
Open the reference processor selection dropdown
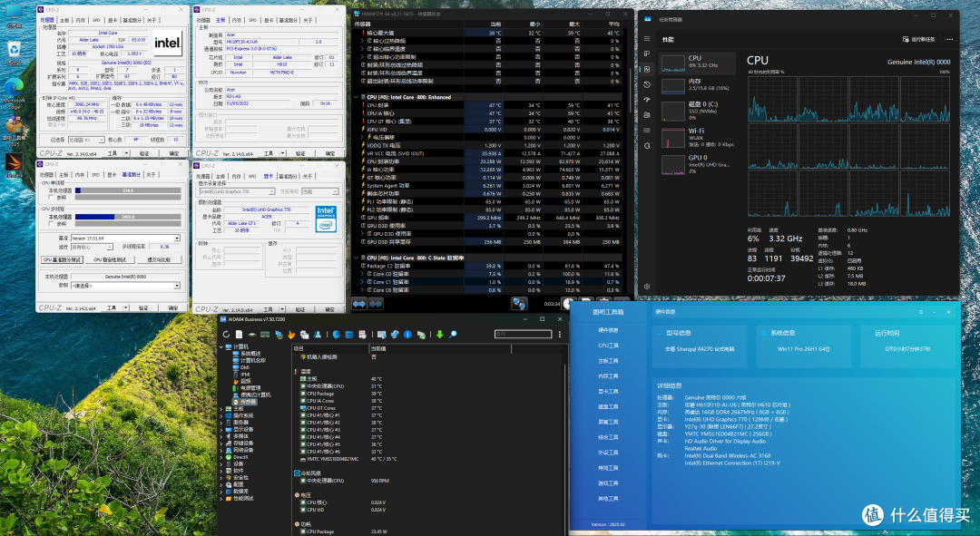coord(125,286)
